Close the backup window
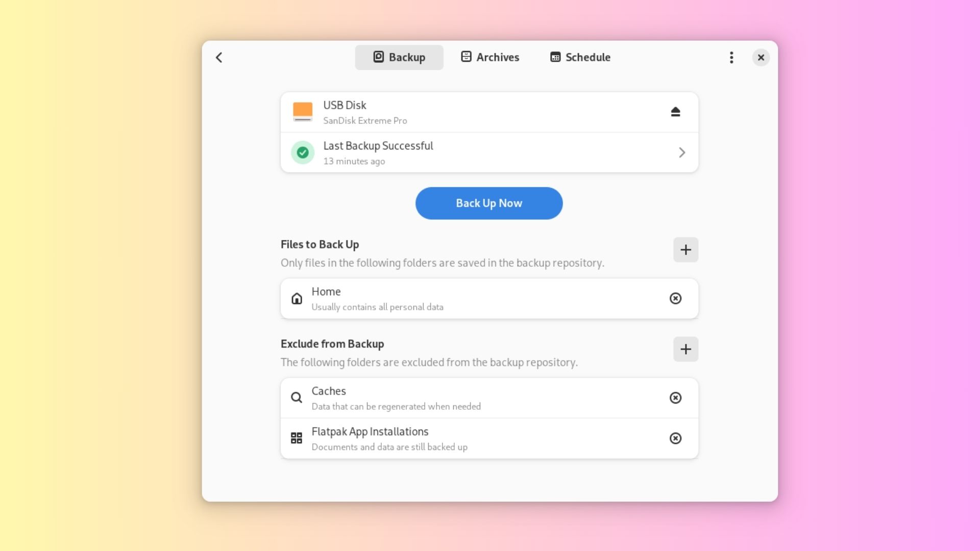 [761, 57]
